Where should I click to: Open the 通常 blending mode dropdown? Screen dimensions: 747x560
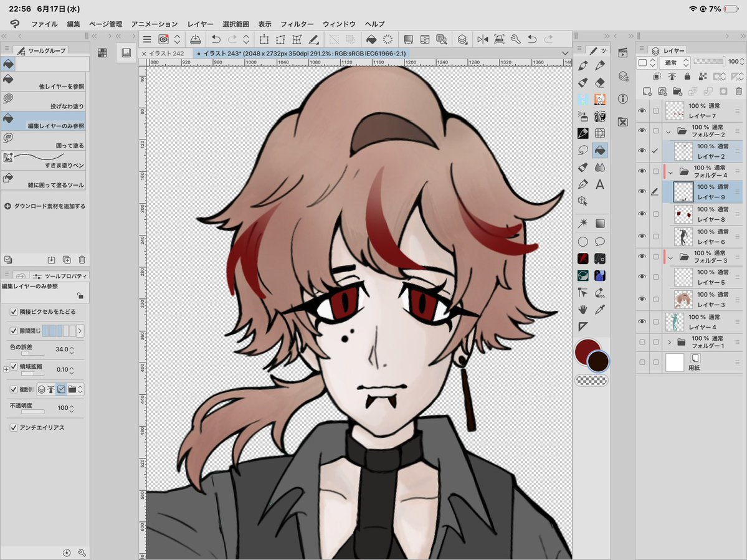676,62
